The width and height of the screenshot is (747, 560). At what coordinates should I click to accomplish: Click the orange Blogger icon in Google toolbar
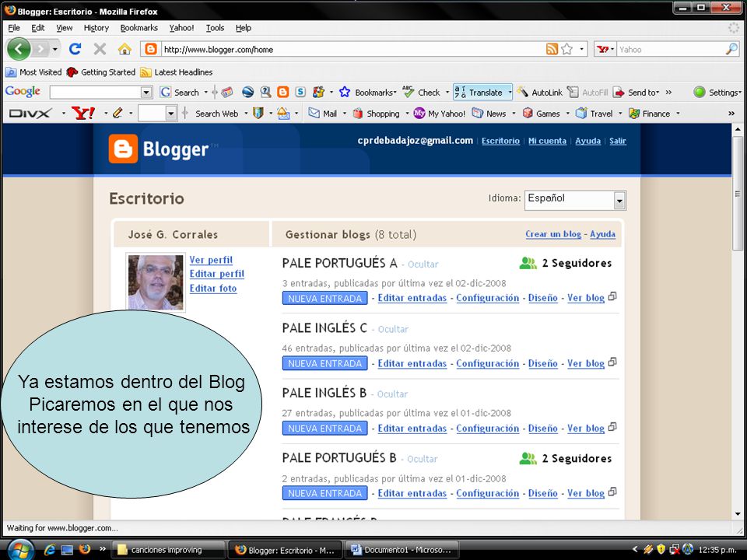pos(283,92)
